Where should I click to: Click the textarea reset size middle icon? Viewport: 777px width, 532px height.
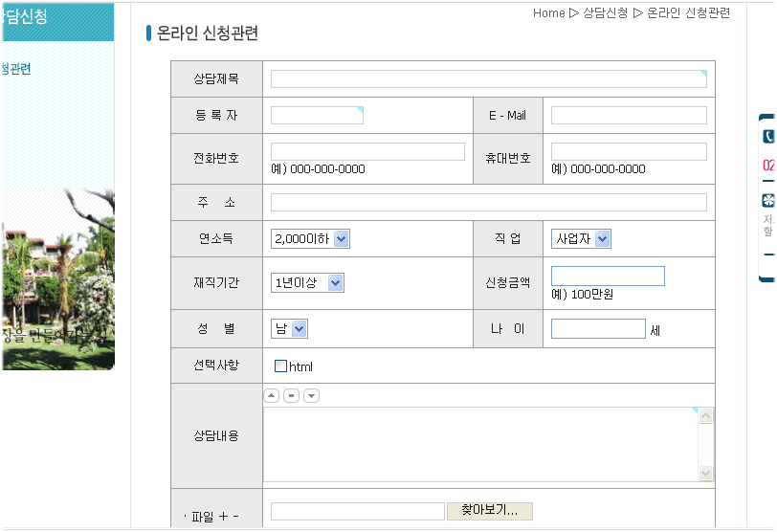point(292,395)
